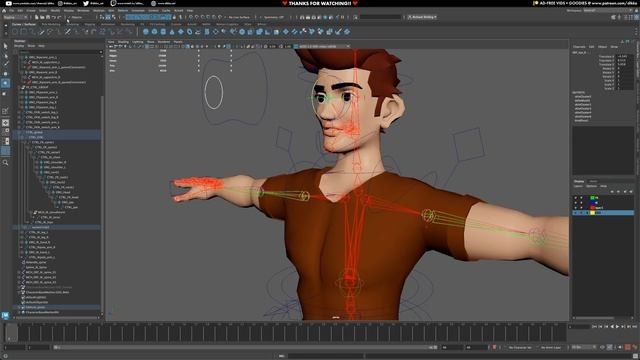The width and height of the screenshot is (640, 360).
Task: Toggle visibility of the selected yellow layer
Action: [576, 213]
